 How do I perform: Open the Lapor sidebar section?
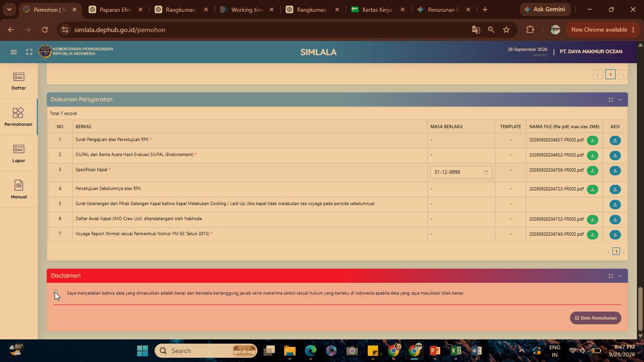(19, 154)
